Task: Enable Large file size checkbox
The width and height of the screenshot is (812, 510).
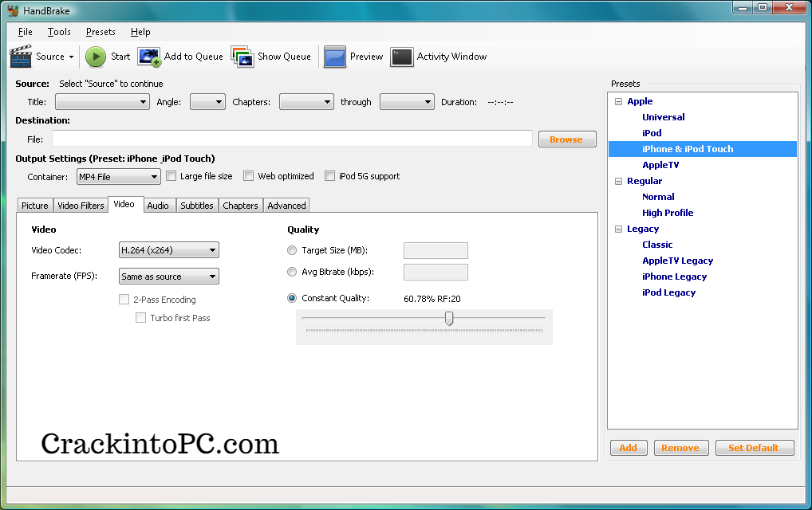Action: pos(171,176)
